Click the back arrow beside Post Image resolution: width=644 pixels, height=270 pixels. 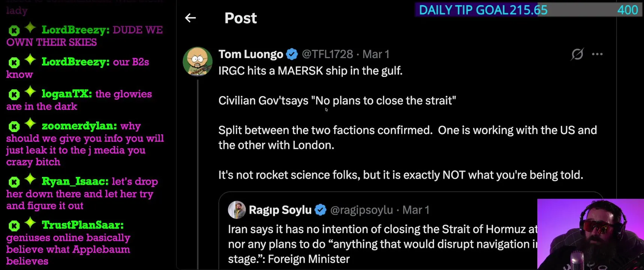point(190,18)
